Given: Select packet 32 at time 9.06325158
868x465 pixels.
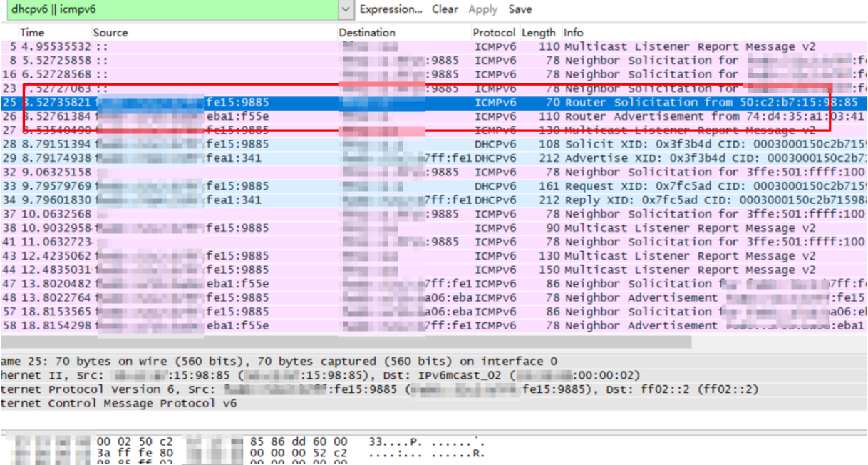Looking at the screenshot, I should coord(434,172).
